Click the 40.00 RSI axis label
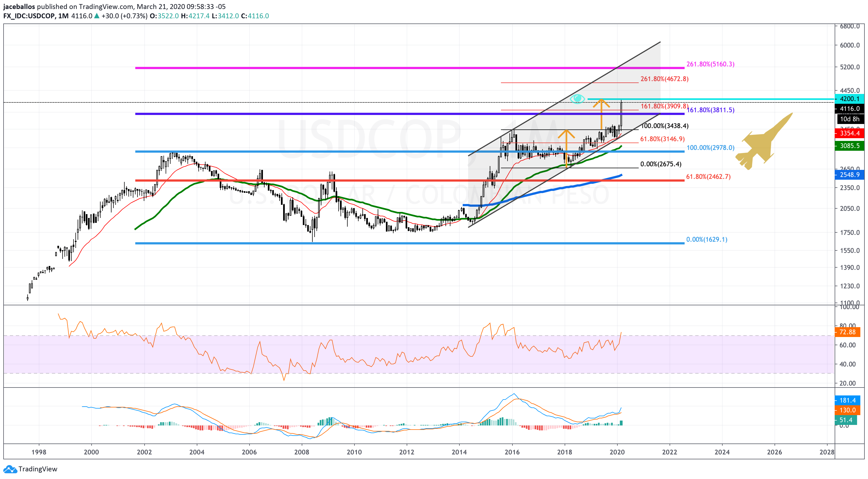 coord(848,364)
